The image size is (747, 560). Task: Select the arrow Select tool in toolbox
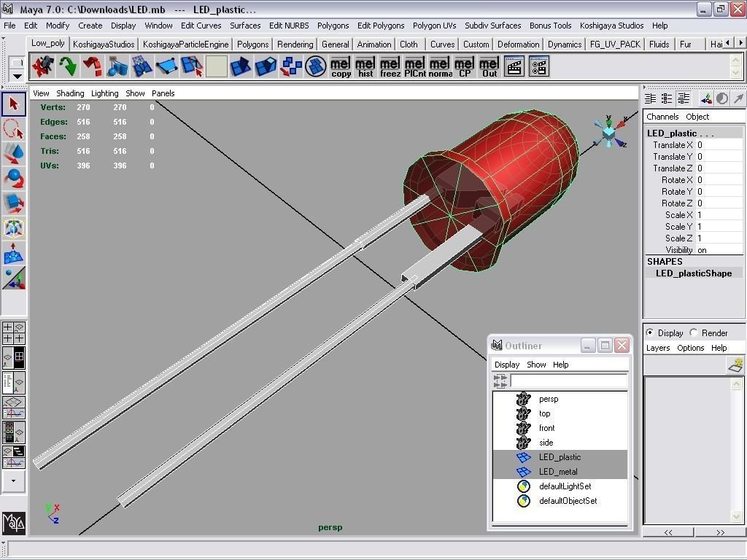pyautogui.click(x=13, y=104)
